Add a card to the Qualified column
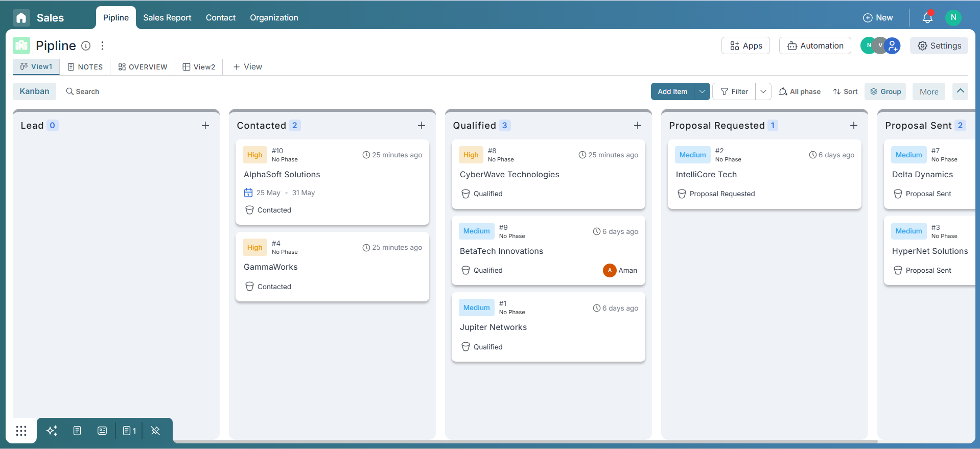Viewport: 980px width, 449px height. (x=638, y=126)
